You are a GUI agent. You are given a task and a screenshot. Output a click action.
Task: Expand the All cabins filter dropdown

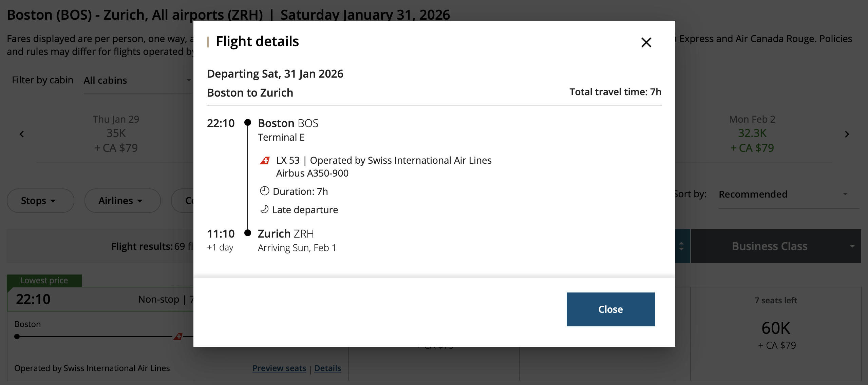point(137,80)
